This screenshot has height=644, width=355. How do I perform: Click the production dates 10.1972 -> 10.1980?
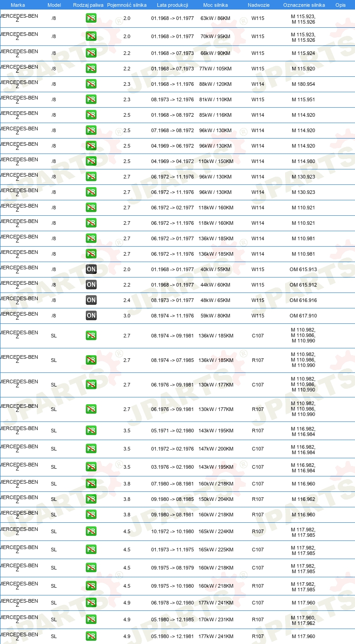173,532
